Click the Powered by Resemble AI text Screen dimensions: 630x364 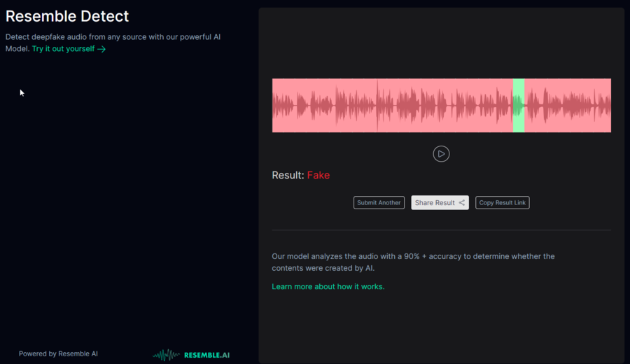tap(58, 353)
